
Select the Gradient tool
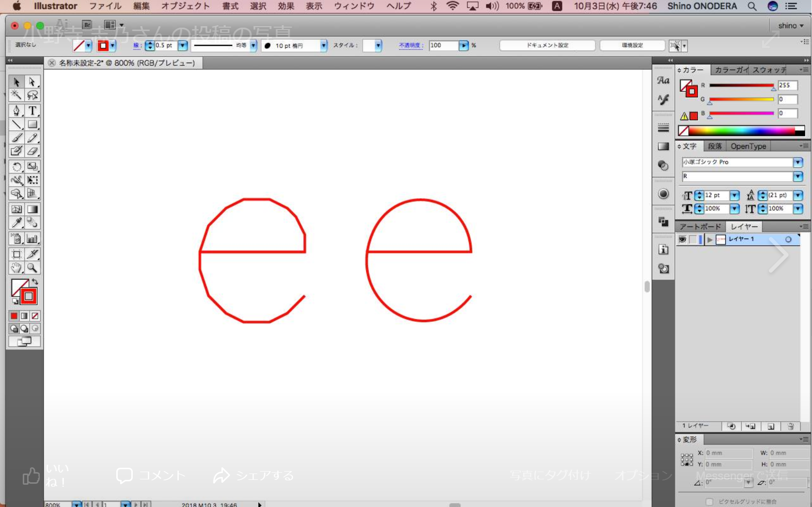pos(32,209)
